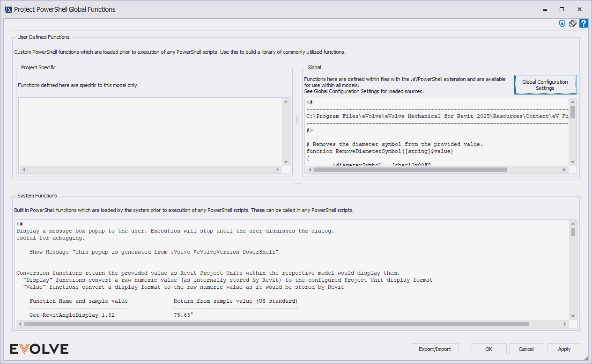Click down arrow of Global vertical scrollbar

[x=573, y=162]
